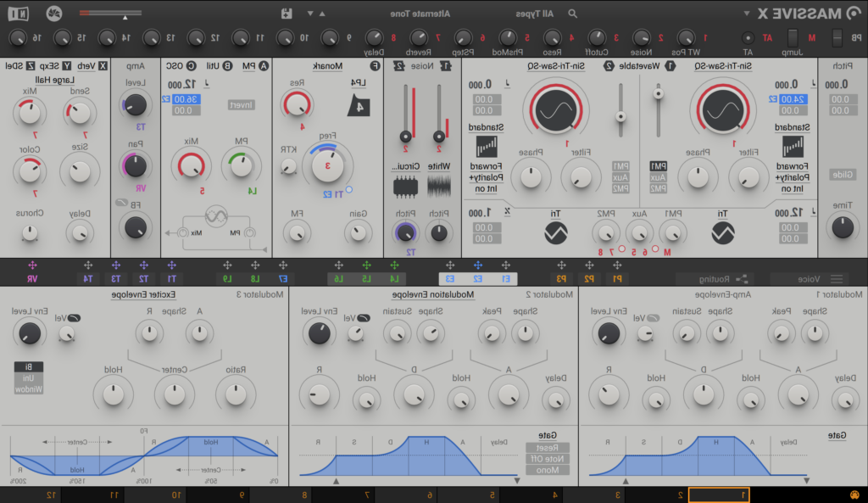This screenshot has width=868, height=503.
Task: Click the Noise slot 2 icon
Action: pyautogui.click(x=399, y=66)
